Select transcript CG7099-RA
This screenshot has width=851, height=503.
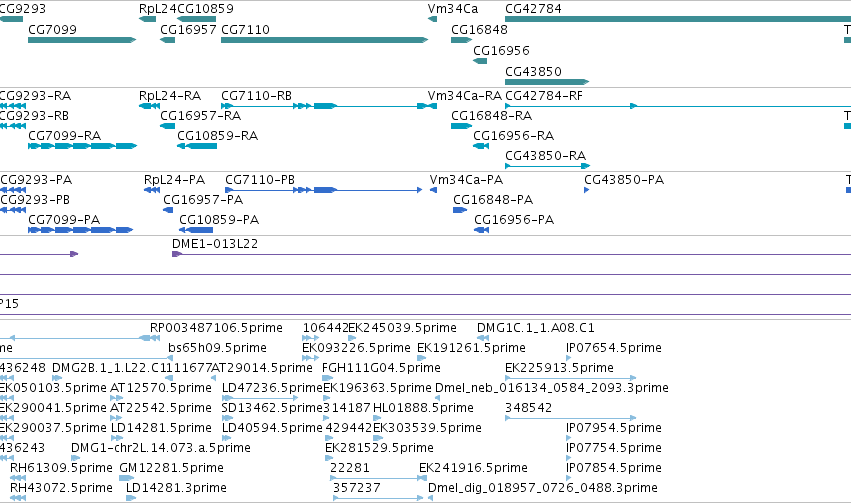tap(65, 136)
